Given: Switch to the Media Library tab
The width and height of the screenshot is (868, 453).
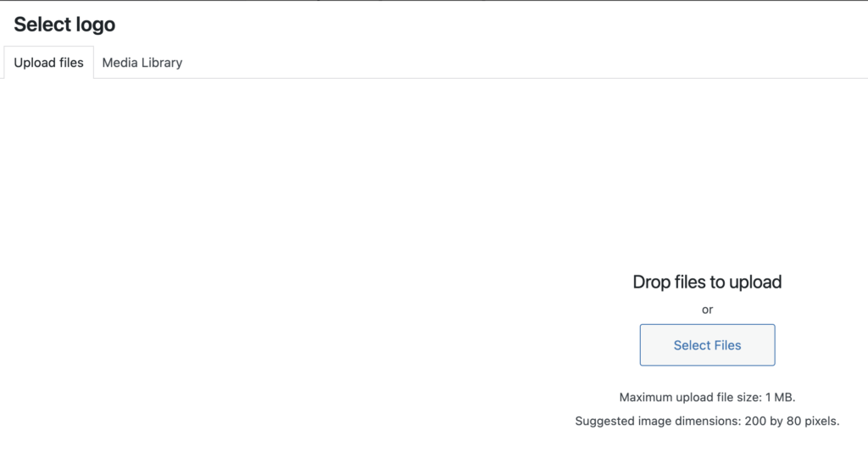Looking at the screenshot, I should (142, 63).
